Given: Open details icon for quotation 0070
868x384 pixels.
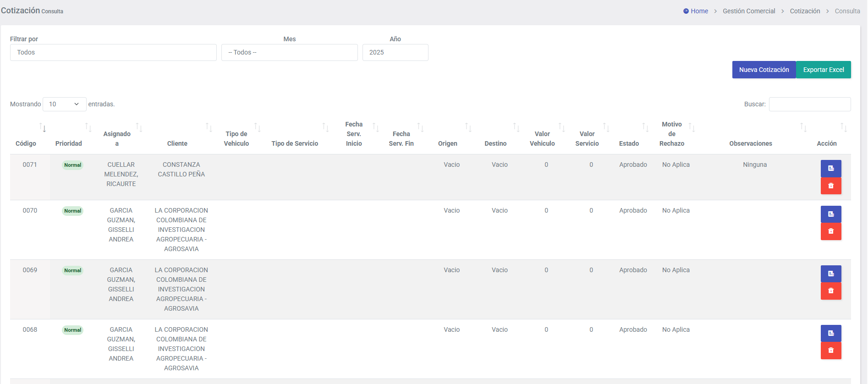Looking at the screenshot, I should pos(830,214).
